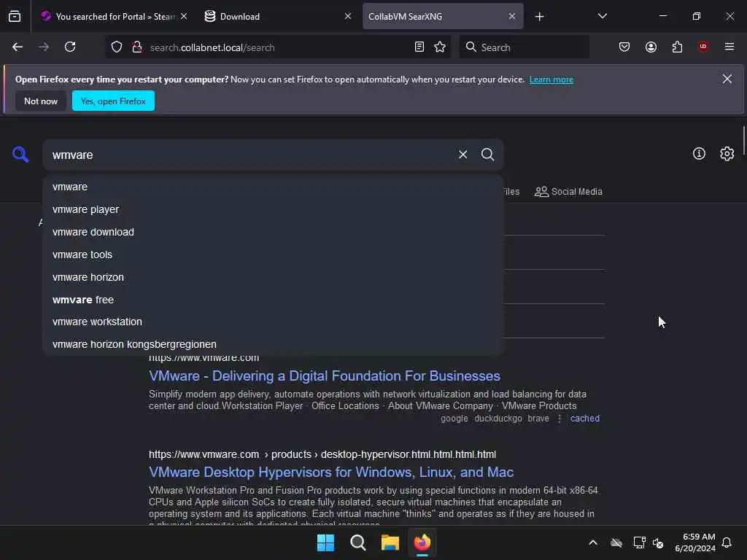Open the muted volume tray icon
Screen dimensions: 747x560
click(658, 542)
